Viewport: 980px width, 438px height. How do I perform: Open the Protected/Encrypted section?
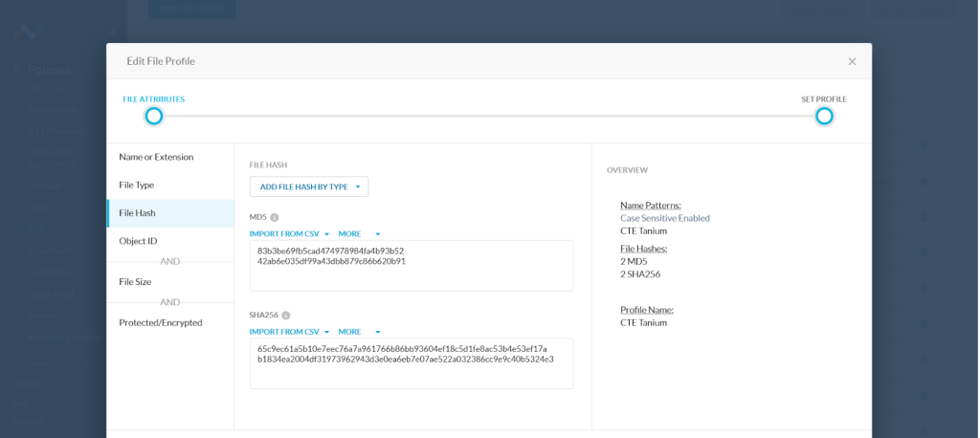coord(170,322)
